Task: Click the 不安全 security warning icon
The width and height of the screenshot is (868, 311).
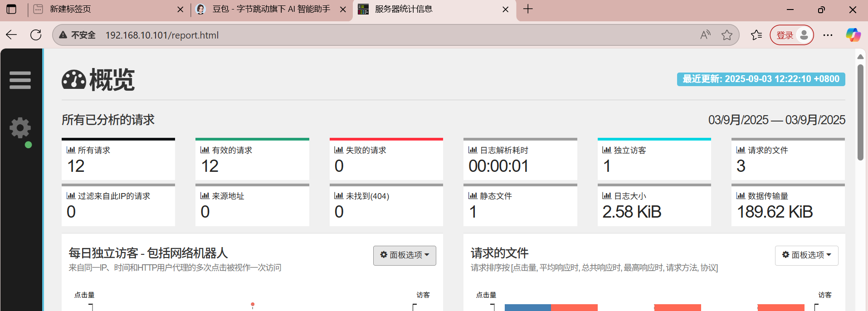Action: 63,35
